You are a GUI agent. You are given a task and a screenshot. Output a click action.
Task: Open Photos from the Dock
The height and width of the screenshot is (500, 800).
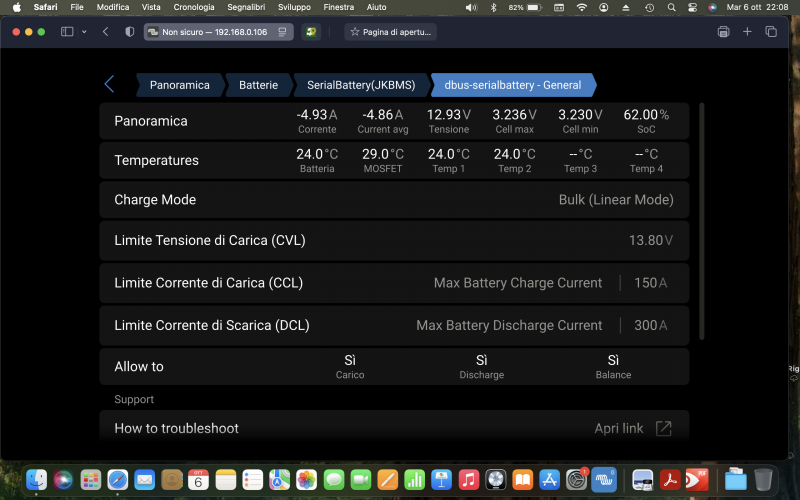pyautogui.click(x=307, y=480)
